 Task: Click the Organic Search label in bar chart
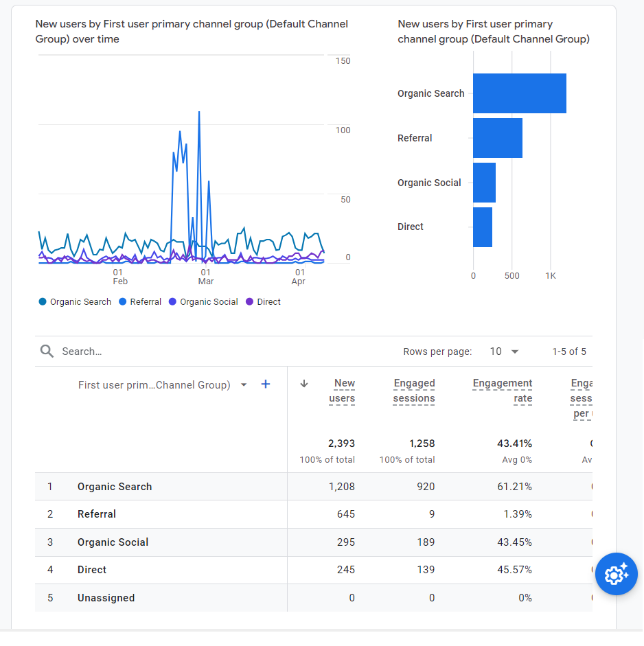(431, 93)
